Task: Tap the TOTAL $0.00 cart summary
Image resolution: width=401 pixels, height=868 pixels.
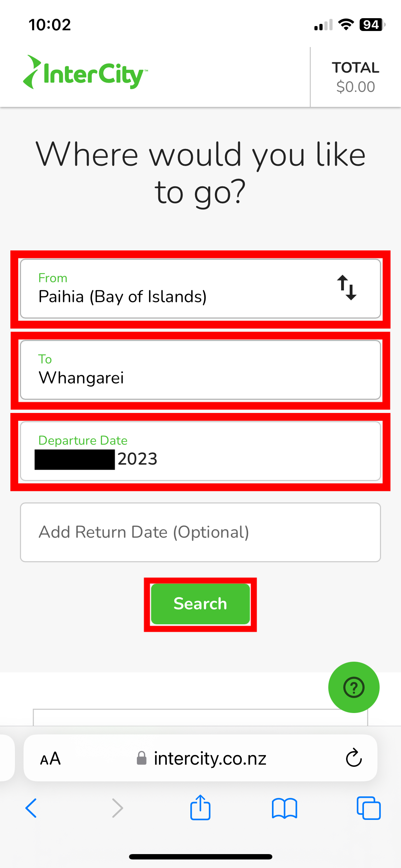Action: coord(355,77)
